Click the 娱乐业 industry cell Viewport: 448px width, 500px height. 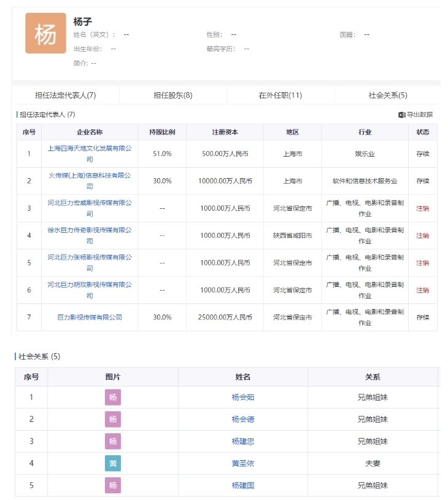(x=365, y=154)
